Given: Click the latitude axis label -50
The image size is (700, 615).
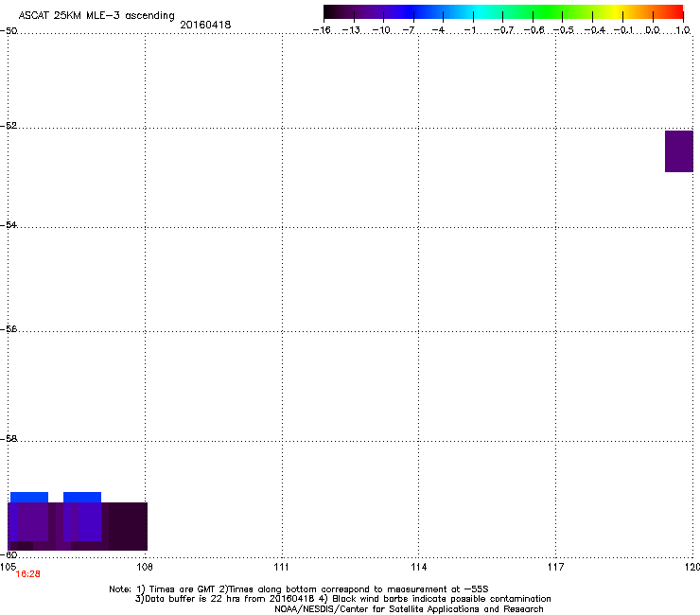Looking at the screenshot, I should point(9,31).
